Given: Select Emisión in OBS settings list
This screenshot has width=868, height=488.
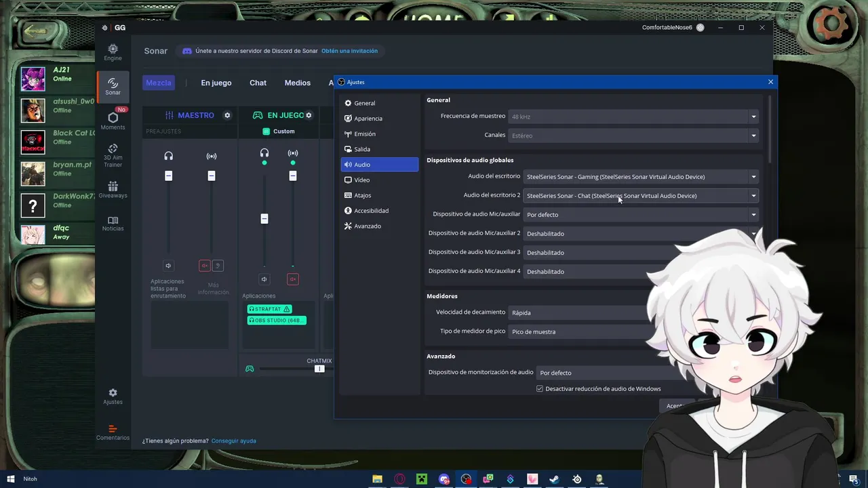Looking at the screenshot, I should [379, 134].
